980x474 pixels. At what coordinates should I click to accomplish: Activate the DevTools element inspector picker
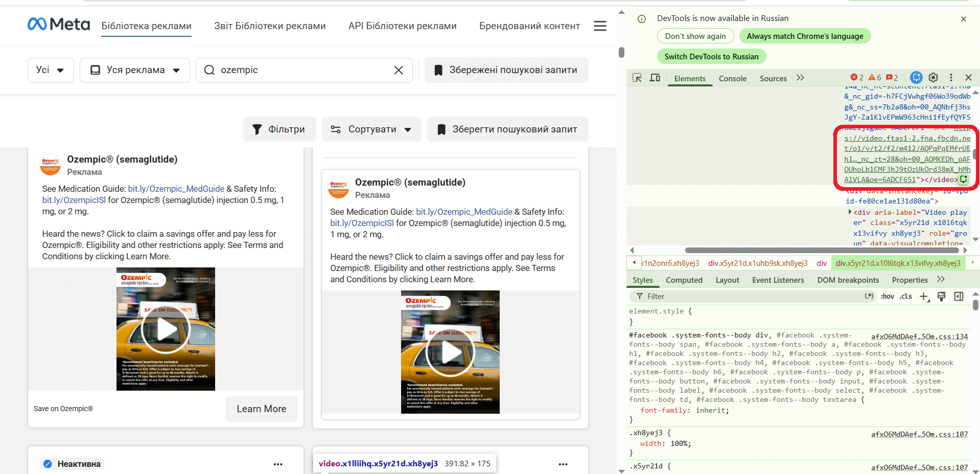click(x=637, y=78)
